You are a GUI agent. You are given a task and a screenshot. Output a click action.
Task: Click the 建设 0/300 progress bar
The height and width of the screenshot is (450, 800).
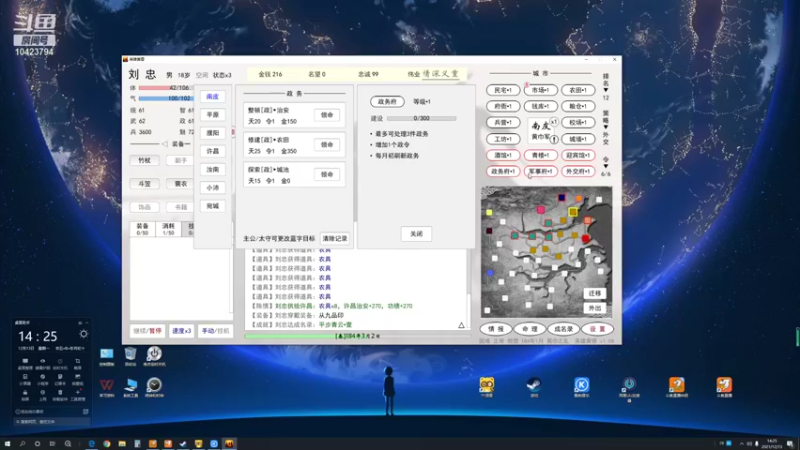click(421, 118)
